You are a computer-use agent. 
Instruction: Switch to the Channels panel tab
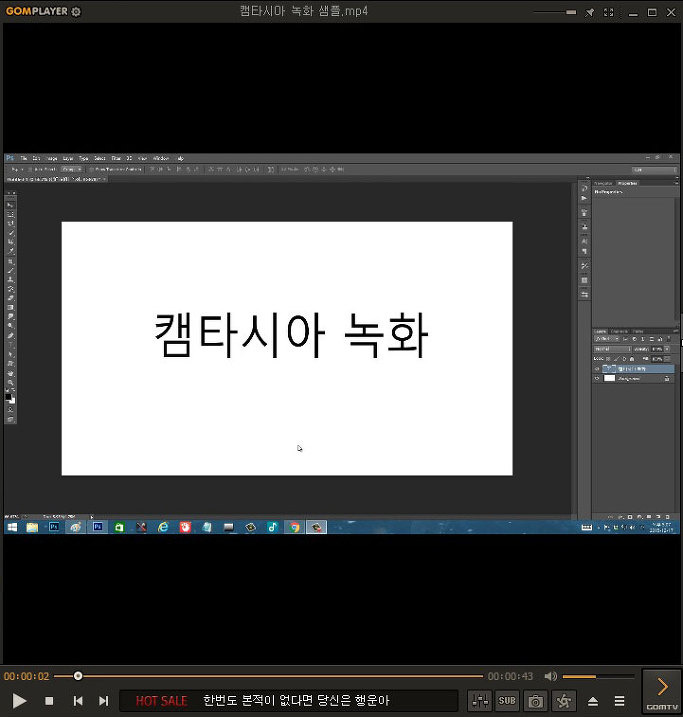620,331
